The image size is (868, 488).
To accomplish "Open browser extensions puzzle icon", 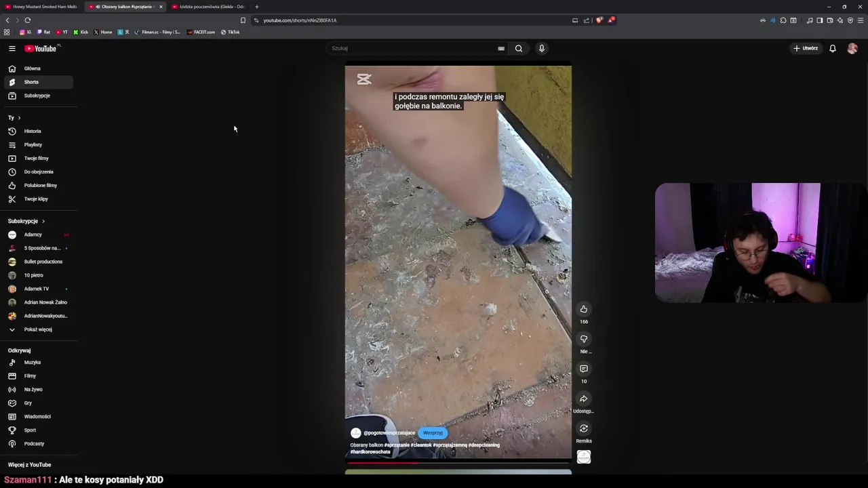I will tap(783, 20).
